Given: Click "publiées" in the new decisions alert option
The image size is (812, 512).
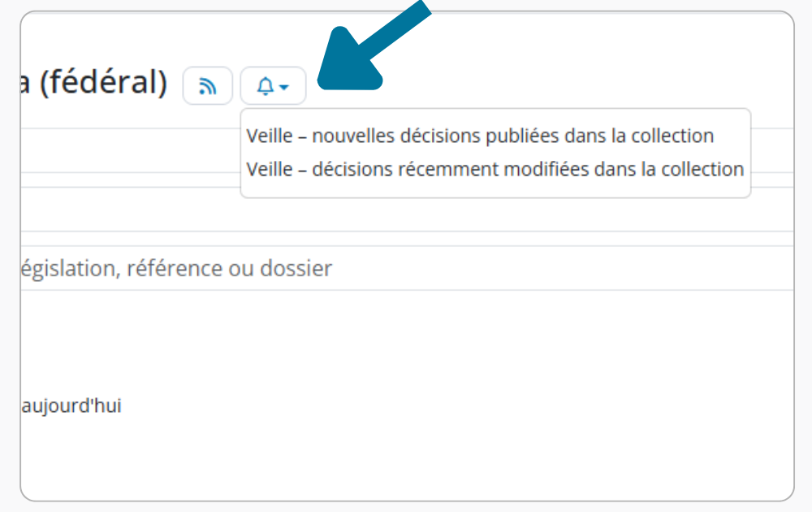Looking at the screenshot, I should click(x=518, y=136).
